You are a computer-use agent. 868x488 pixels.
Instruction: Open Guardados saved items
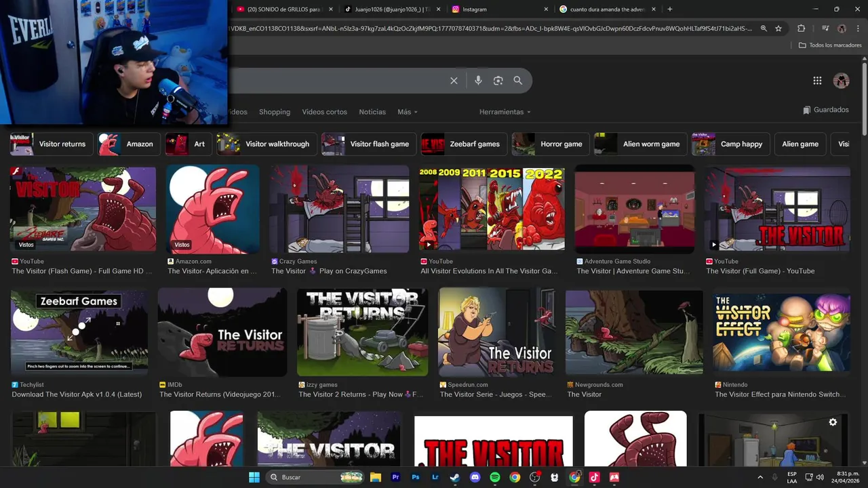[826, 110]
